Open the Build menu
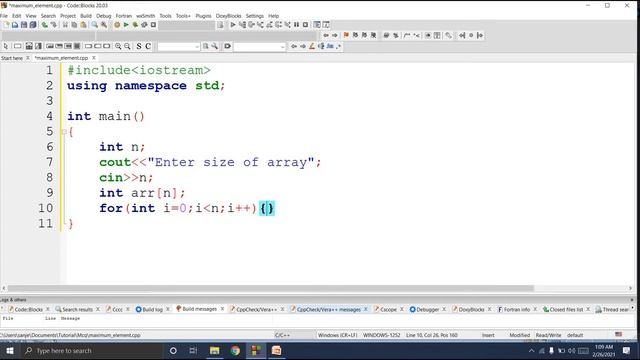 tap(86, 16)
